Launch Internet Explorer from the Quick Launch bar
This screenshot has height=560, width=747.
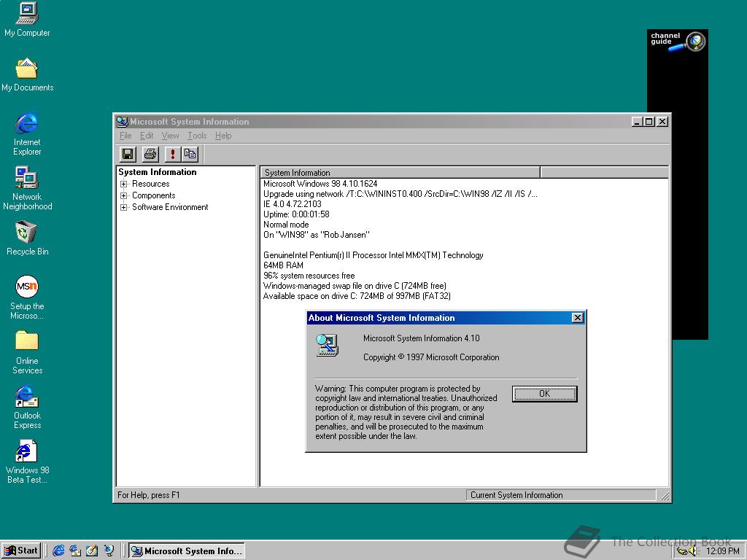pyautogui.click(x=58, y=551)
